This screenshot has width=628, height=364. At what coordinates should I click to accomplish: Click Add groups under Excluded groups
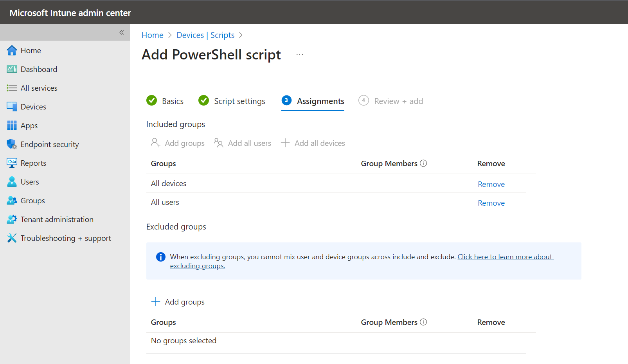(178, 302)
